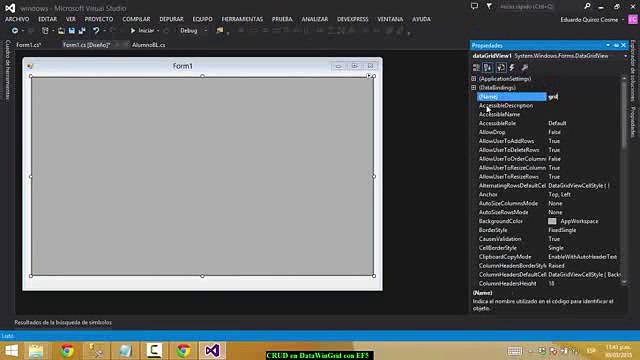Click the pink user avatar
640x360 pixels.
click(x=633, y=20)
